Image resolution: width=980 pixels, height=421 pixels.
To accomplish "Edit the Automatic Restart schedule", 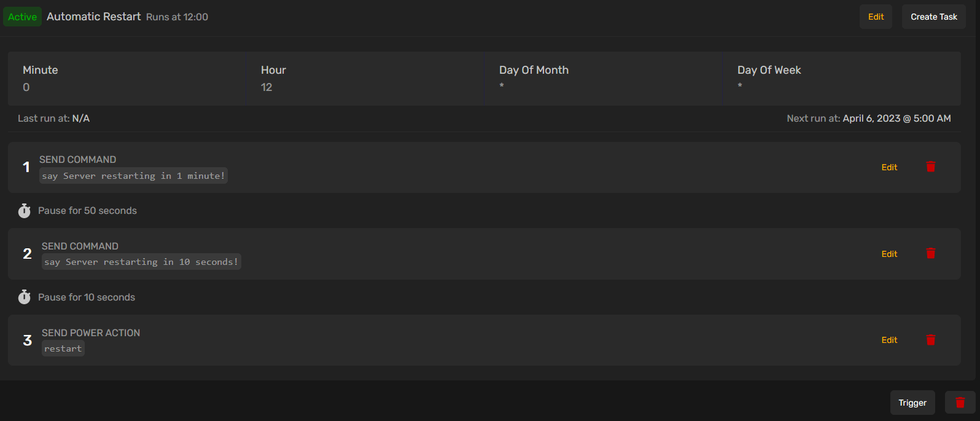I will click(876, 17).
